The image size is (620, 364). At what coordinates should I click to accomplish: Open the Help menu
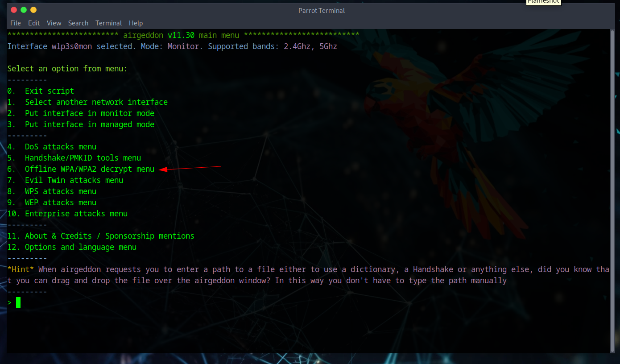[x=136, y=23]
